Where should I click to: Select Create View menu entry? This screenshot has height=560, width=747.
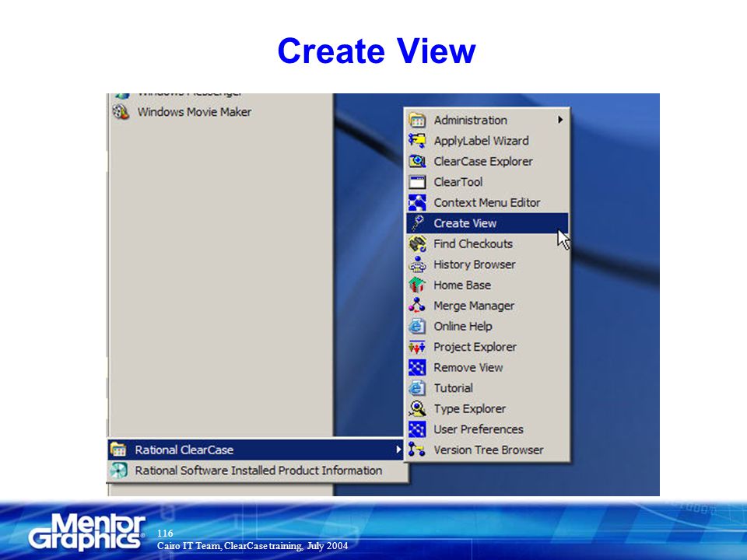pos(487,223)
